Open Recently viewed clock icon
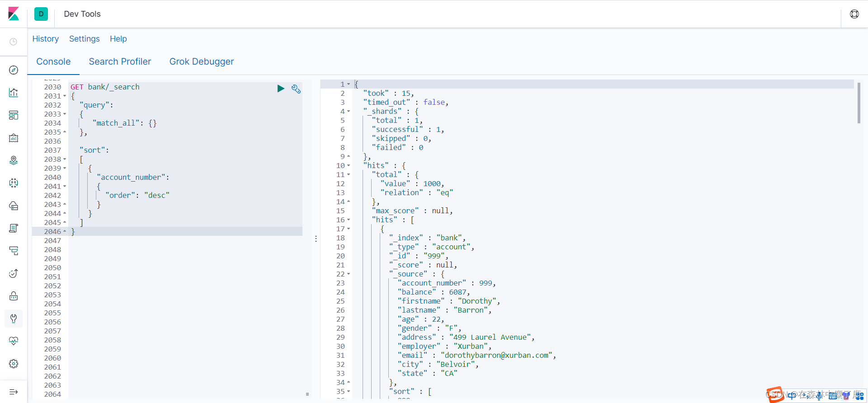This screenshot has height=403, width=868. (x=14, y=42)
